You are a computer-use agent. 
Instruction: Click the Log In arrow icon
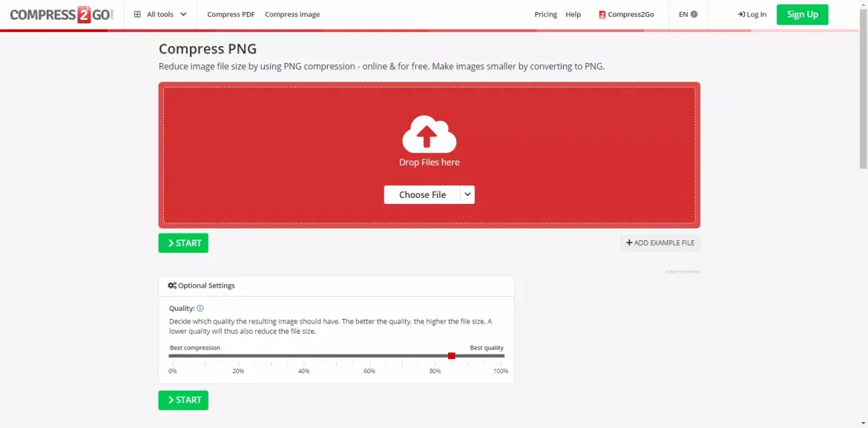click(x=741, y=15)
